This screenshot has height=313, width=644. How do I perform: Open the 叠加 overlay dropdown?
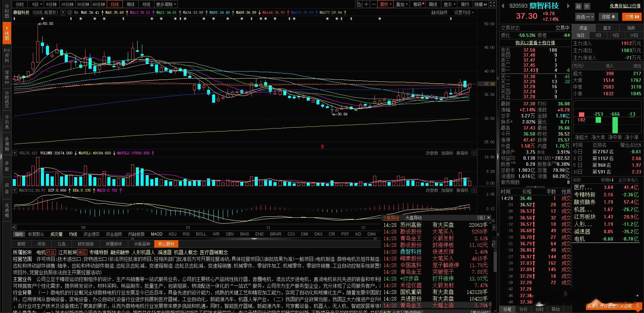[402, 4]
